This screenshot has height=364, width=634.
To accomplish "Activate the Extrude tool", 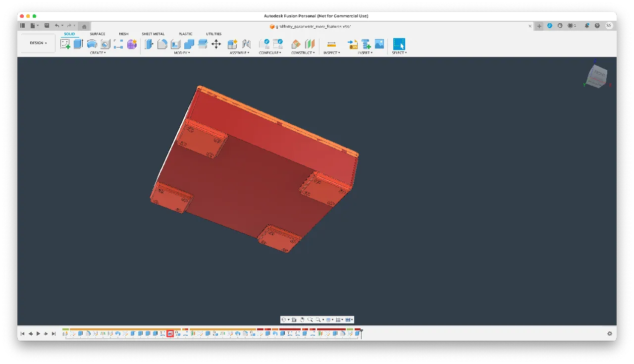I will tap(78, 44).
